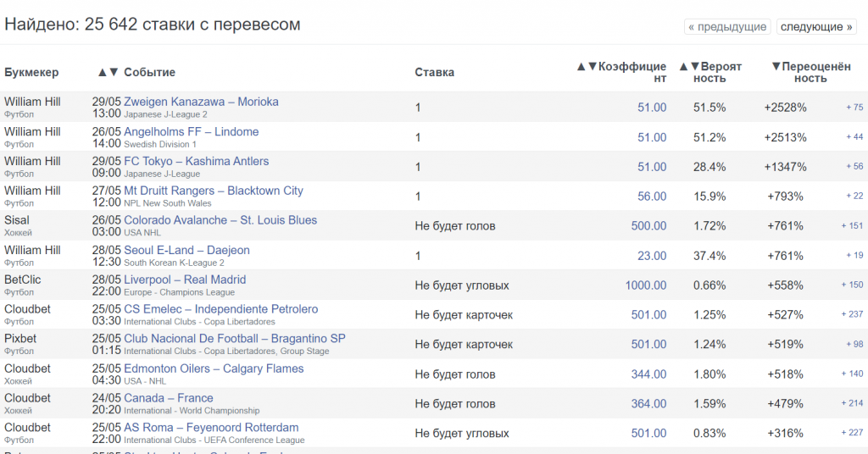
Task: Open Colorado Avalanche – St. Louis Blues
Action: [x=220, y=220]
